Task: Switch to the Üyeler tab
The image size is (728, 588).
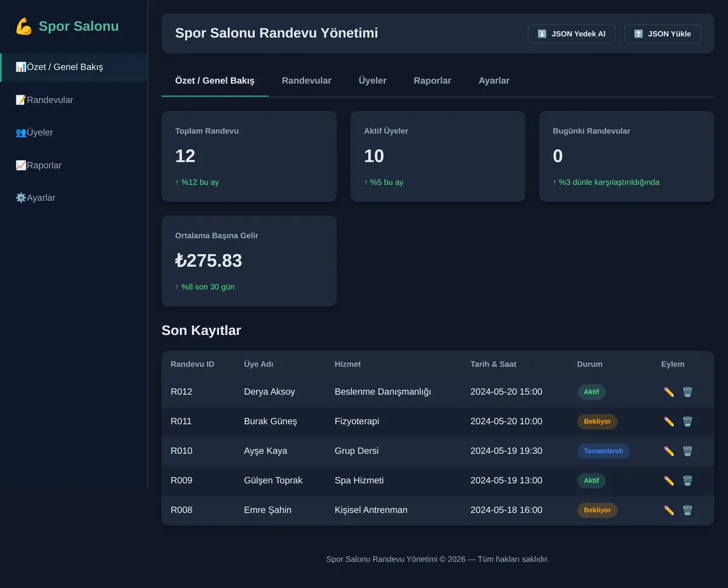Action: pyautogui.click(x=372, y=81)
